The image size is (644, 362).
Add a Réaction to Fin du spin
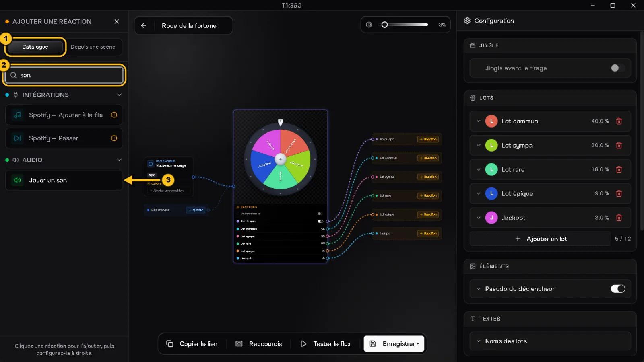click(x=428, y=139)
